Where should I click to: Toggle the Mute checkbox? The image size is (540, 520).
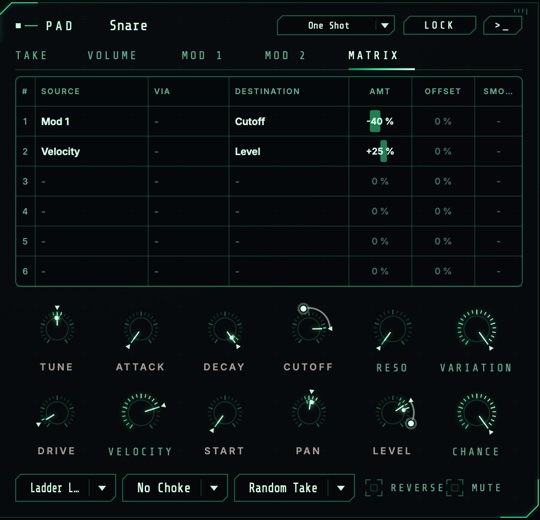tap(455, 488)
